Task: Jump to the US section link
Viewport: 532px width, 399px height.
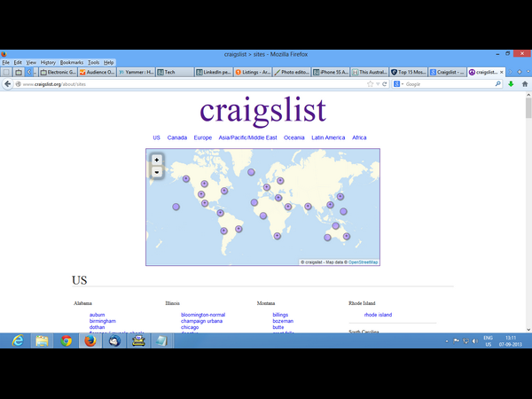Action: pos(156,137)
